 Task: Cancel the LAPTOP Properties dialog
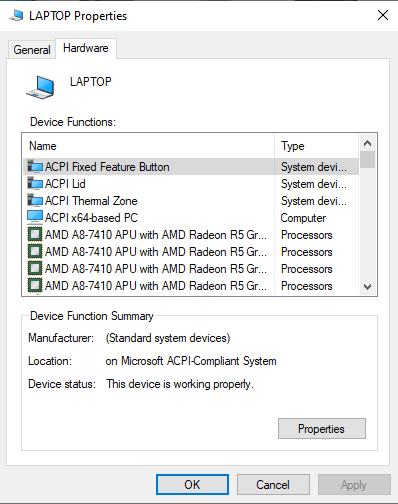273,485
